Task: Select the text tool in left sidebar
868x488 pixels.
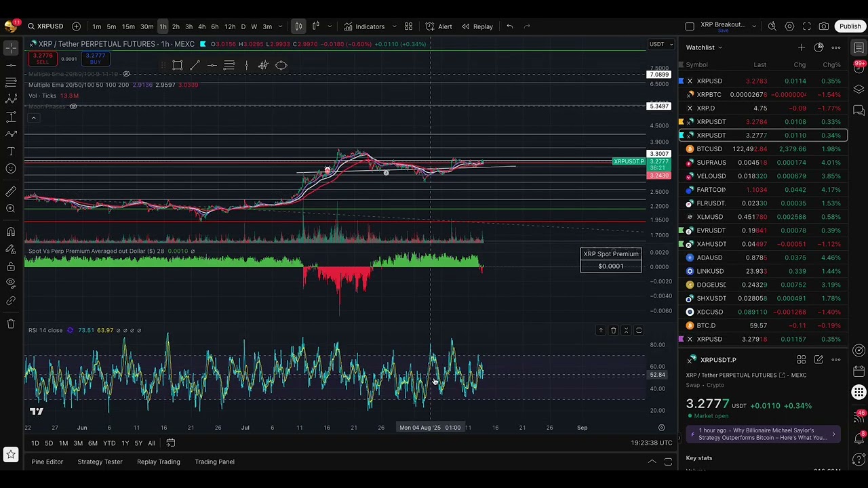Action: click(x=11, y=151)
